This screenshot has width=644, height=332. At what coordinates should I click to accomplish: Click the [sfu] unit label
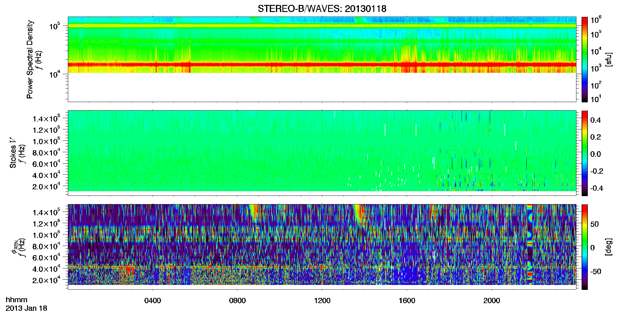609,60
